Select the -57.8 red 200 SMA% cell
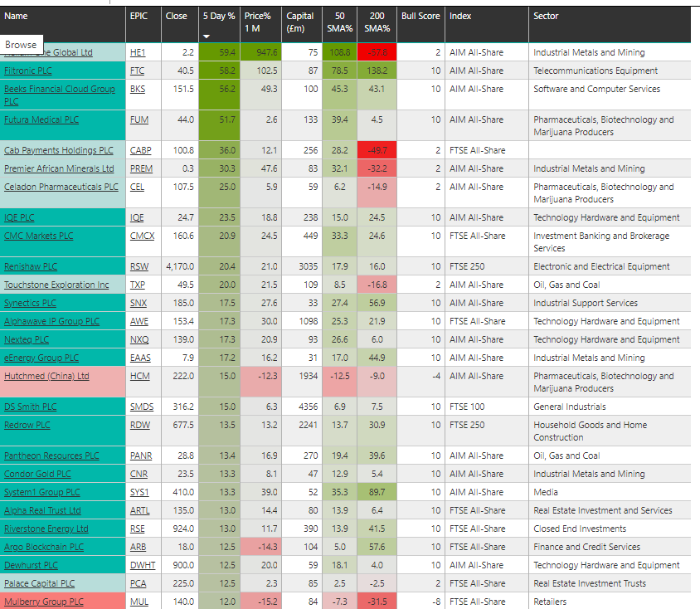The width and height of the screenshot is (700, 609). coord(377,52)
